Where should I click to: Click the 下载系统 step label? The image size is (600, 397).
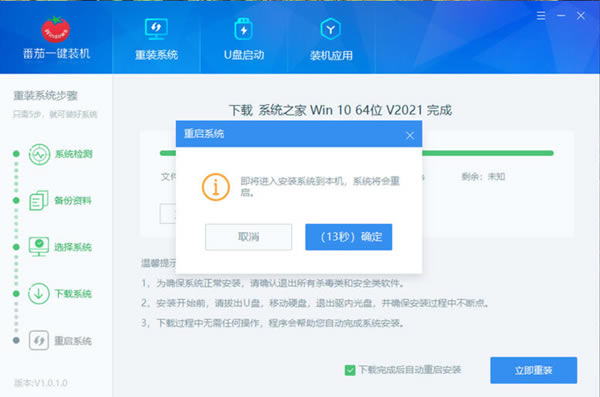pyautogui.click(x=73, y=294)
